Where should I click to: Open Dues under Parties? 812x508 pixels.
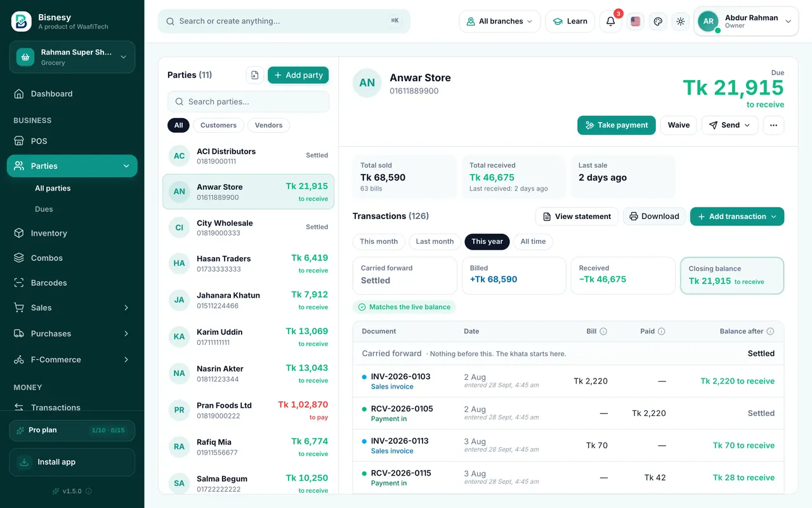(x=44, y=209)
